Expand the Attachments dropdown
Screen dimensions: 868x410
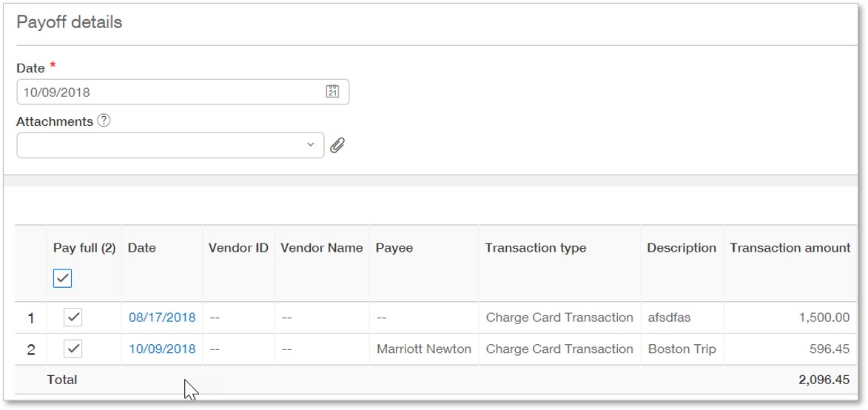click(311, 145)
